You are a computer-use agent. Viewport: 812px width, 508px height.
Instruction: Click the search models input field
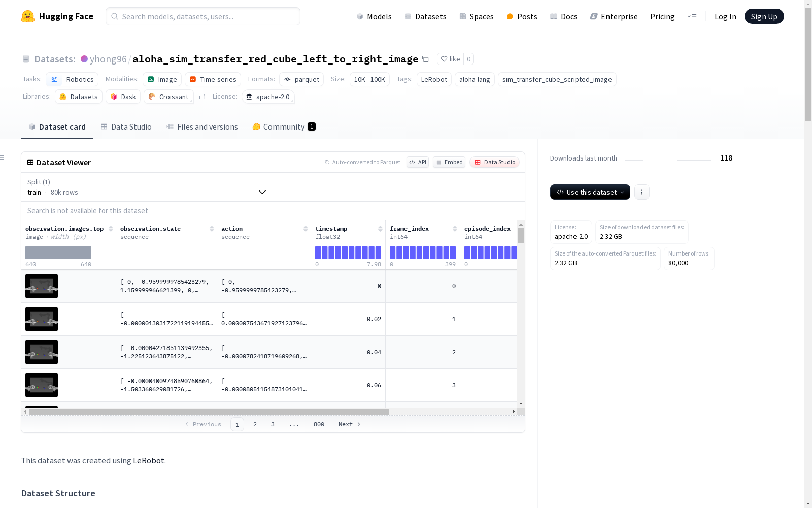[203, 16]
